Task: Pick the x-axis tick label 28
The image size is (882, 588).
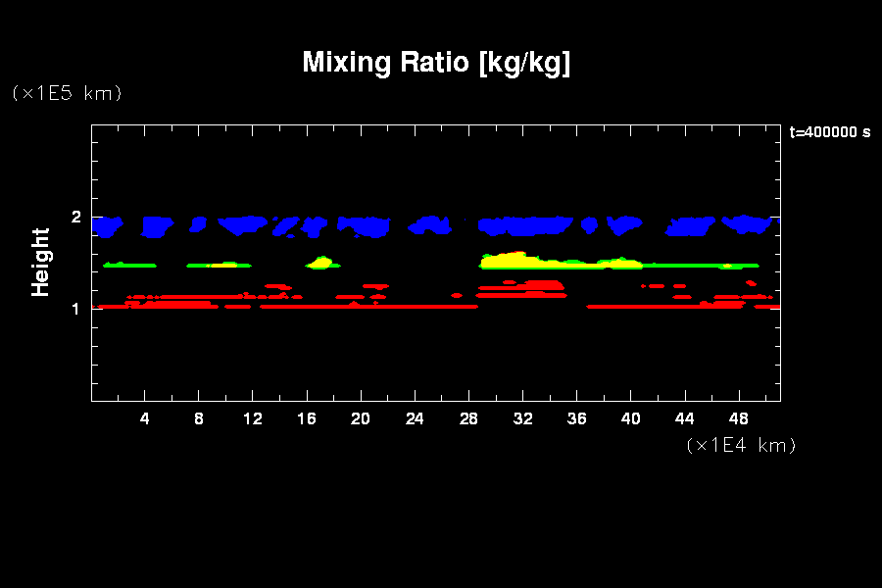Action: click(468, 419)
